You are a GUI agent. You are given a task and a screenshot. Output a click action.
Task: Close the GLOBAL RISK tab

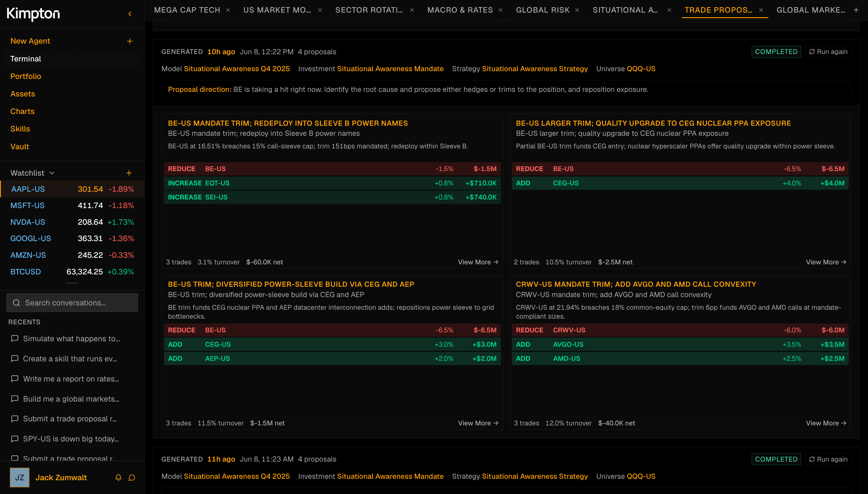click(577, 10)
